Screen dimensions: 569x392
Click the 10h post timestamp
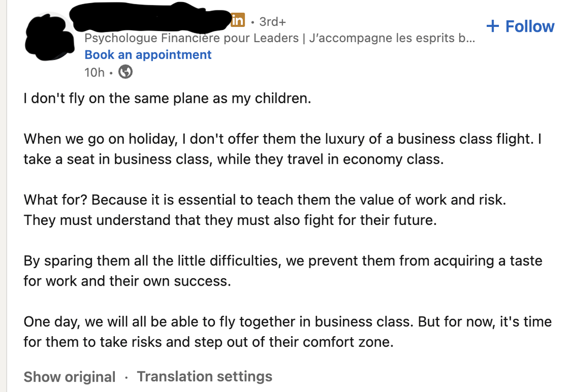coord(94,72)
